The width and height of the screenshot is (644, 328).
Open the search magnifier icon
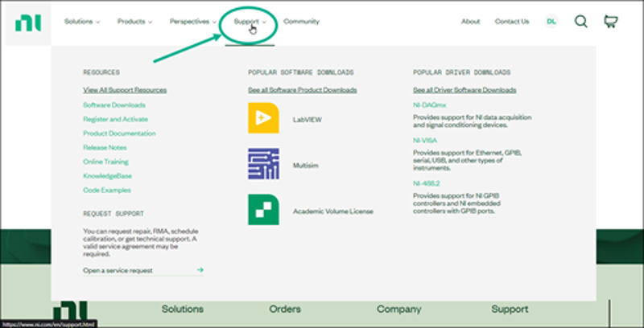(580, 22)
